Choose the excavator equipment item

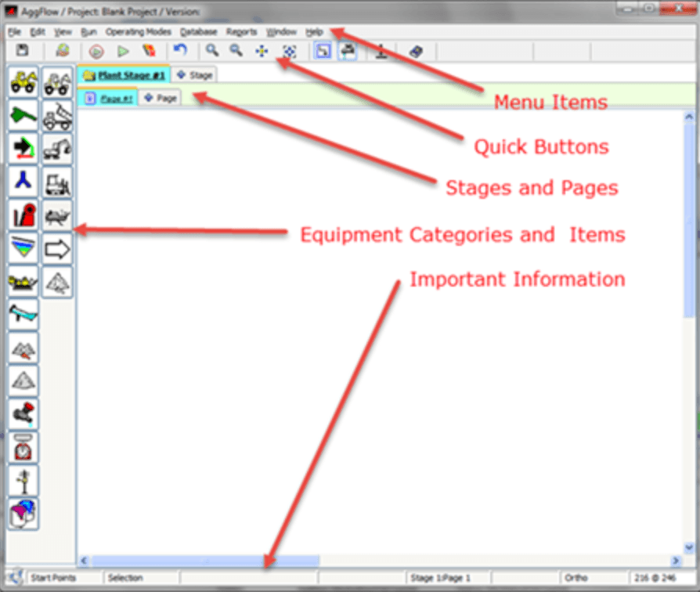tap(57, 149)
